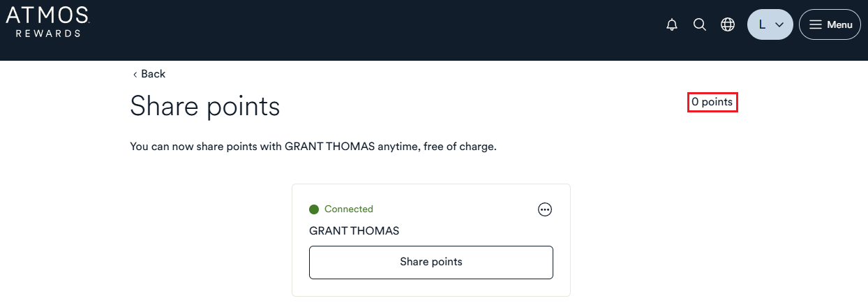Click the hamburger lines icon
The height and width of the screenshot is (303, 868).
coord(816,25)
